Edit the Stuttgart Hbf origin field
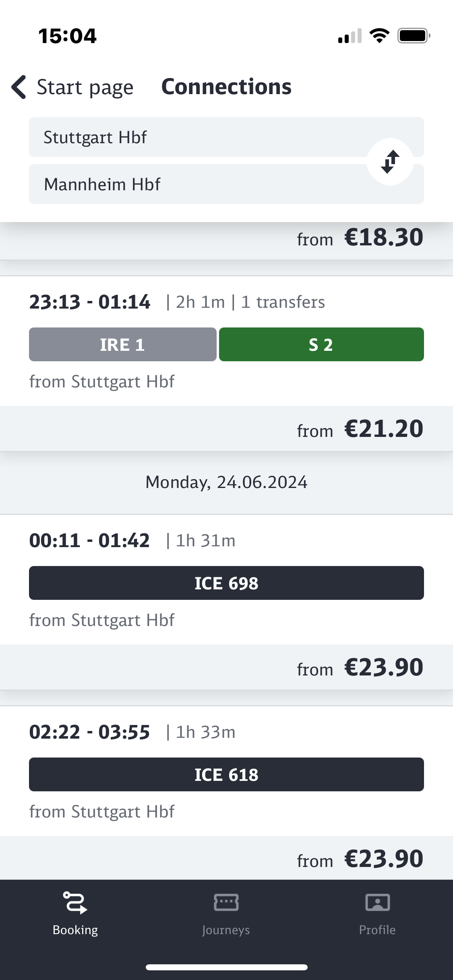The width and height of the screenshot is (453, 980). point(193,137)
